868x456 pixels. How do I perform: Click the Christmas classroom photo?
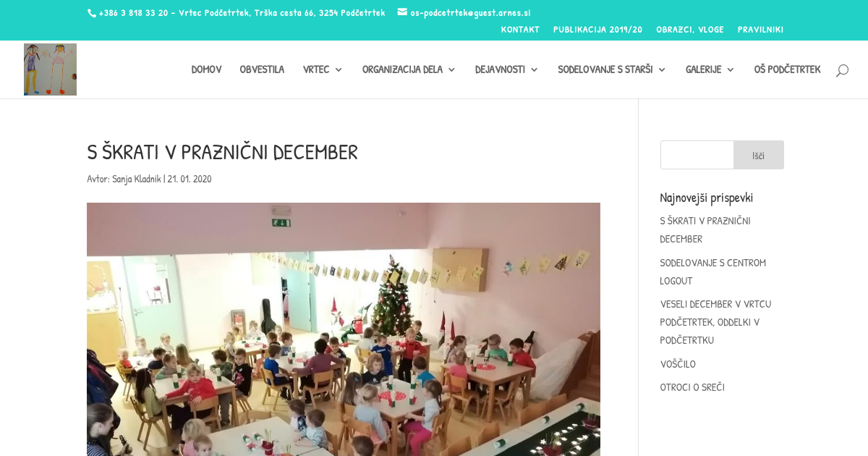pos(344,329)
